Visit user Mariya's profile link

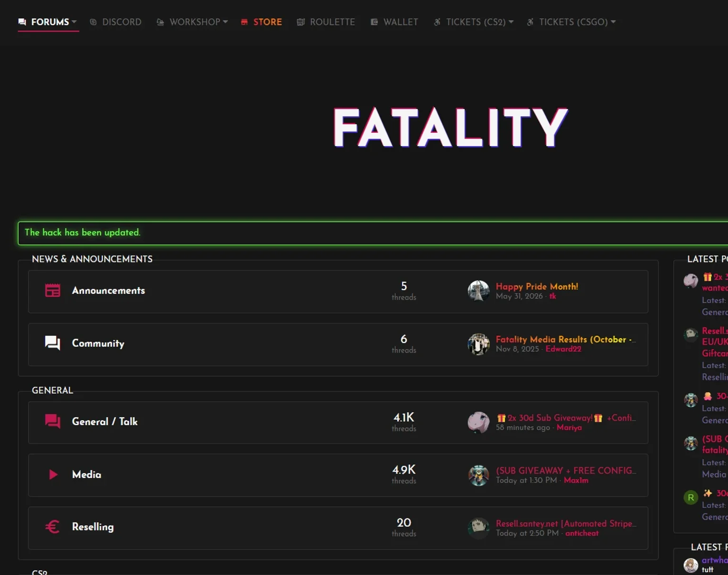point(569,427)
